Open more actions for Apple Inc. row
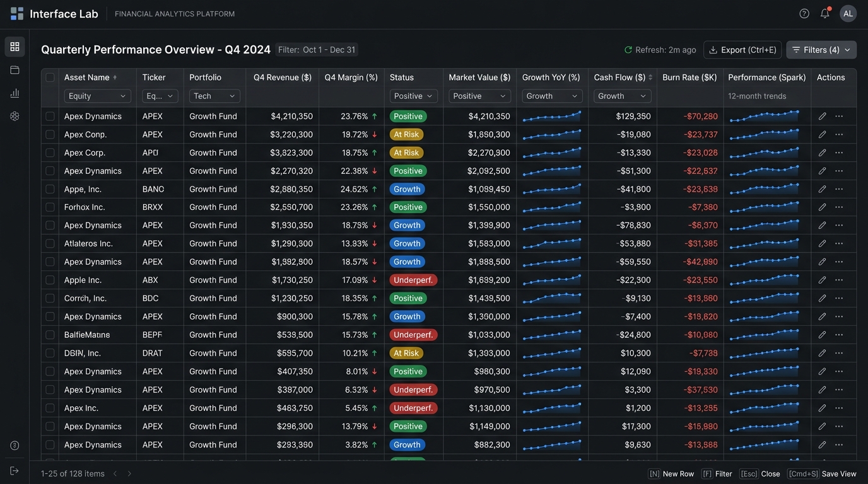 click(x=839, y=280)
